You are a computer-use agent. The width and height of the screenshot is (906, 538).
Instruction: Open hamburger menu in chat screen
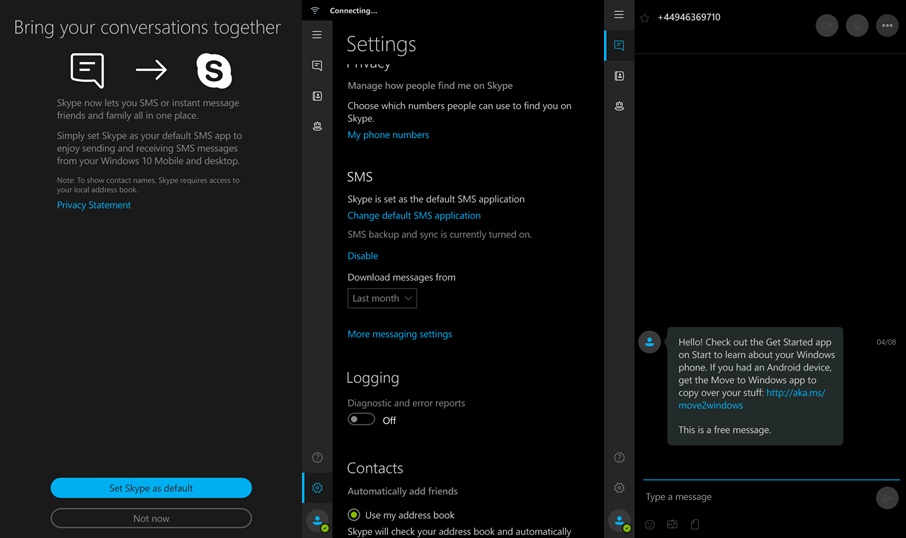(x=619, y=14)
